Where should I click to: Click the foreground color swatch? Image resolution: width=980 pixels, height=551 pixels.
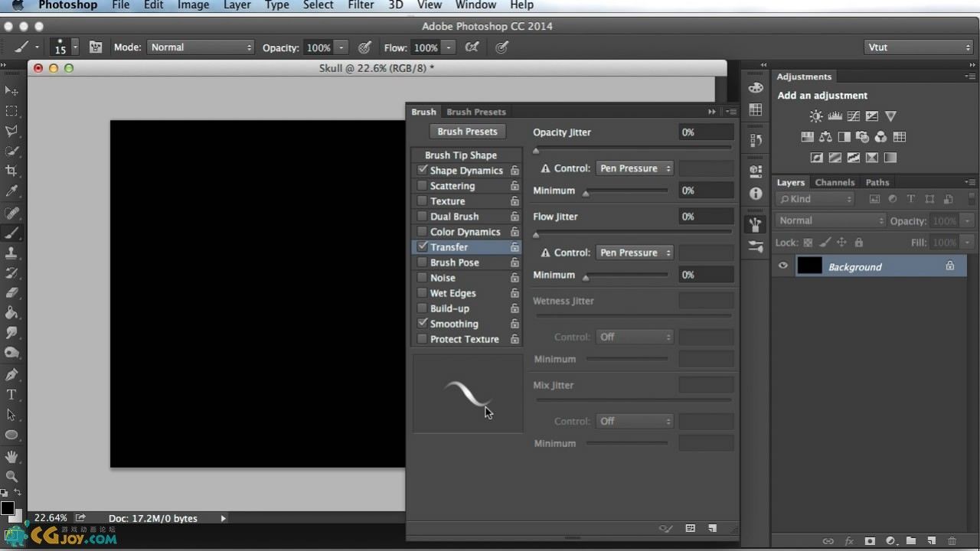pos(8,508)
